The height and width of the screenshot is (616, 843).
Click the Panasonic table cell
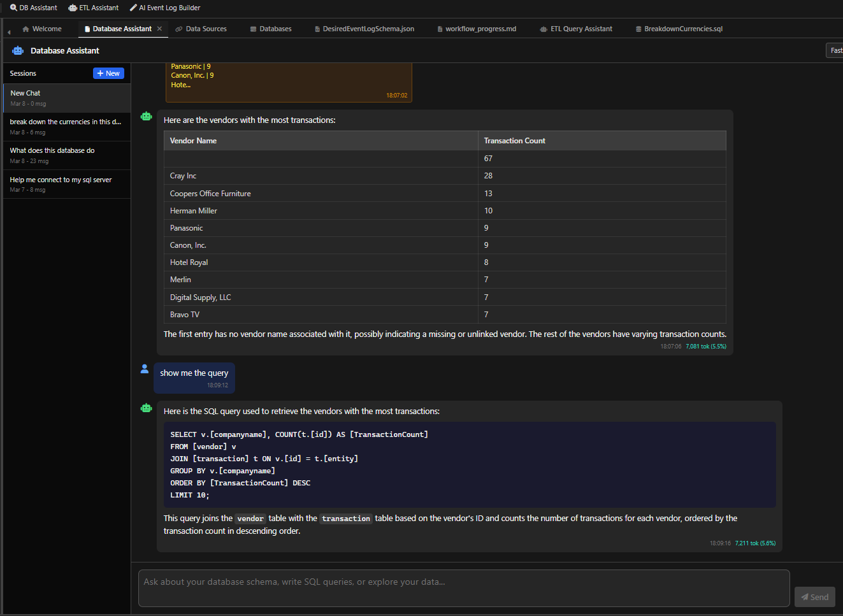pyautogui.click(x=321, y=228)
